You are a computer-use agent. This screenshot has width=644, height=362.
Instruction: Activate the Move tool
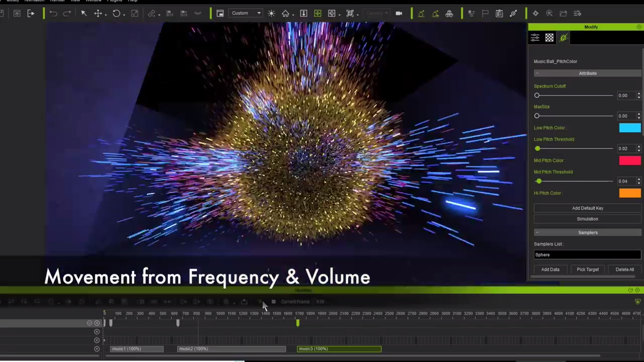(98, 14)
